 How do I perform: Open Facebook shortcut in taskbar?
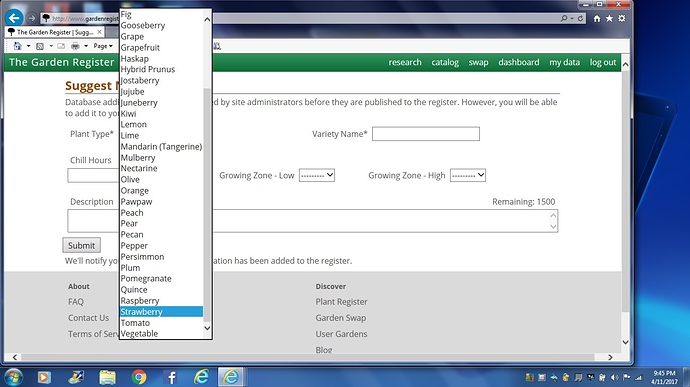pyautogui.click(x=171, y=377)
